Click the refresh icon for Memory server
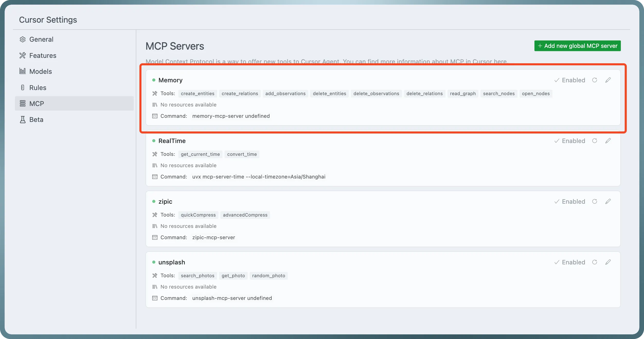The image size is (644, 339). tap(594, 80)
